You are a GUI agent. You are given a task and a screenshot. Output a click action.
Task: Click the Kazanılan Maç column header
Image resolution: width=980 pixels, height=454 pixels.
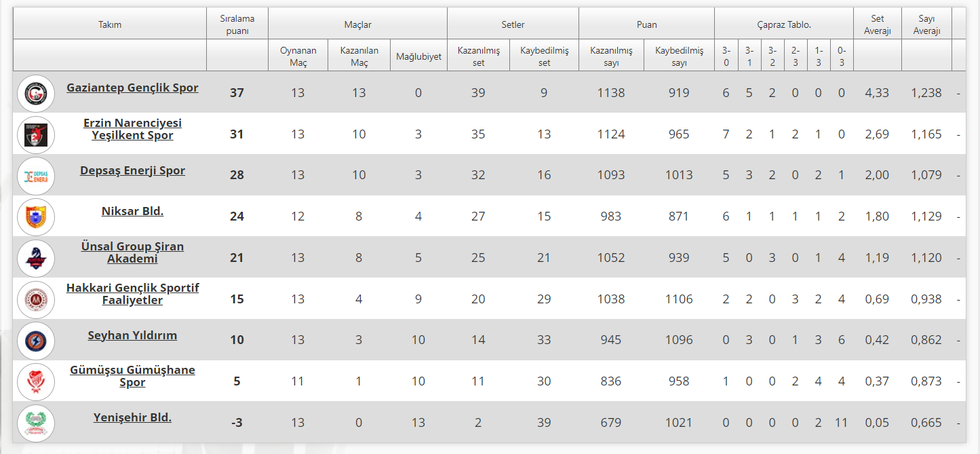359,56
